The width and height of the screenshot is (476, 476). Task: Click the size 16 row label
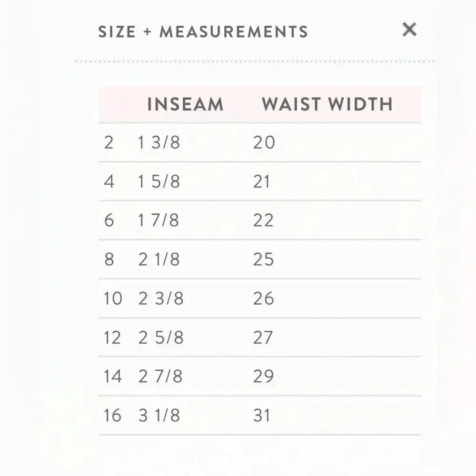[112, 416]
